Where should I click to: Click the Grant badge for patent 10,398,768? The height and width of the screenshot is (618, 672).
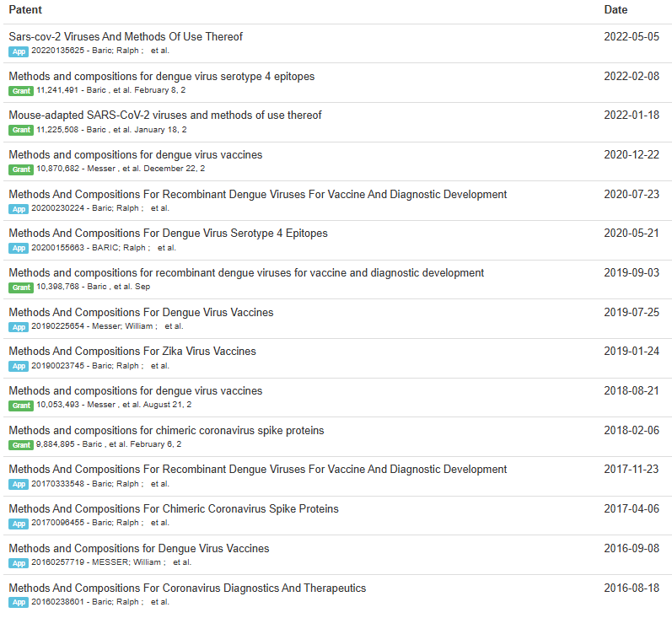[x=21, y=288]
